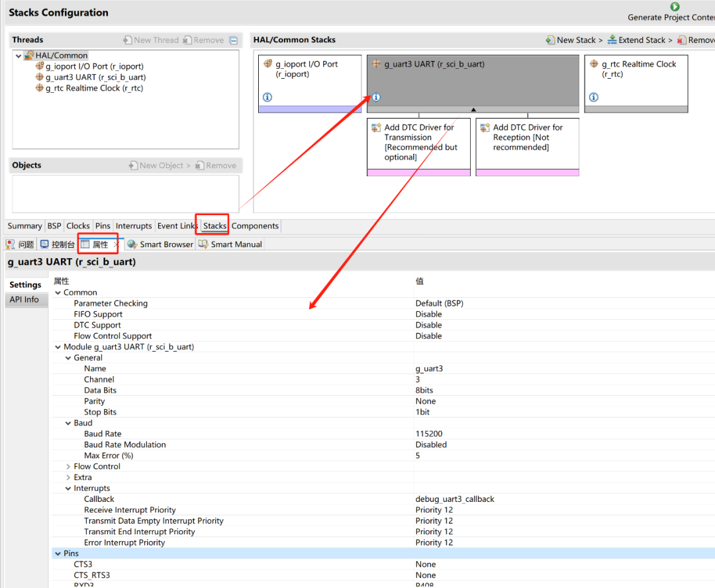The height and width of the screenshot is (588, 715).
Task: Click the module icon on g_rtc stack block
Action: tap(594, 64)
